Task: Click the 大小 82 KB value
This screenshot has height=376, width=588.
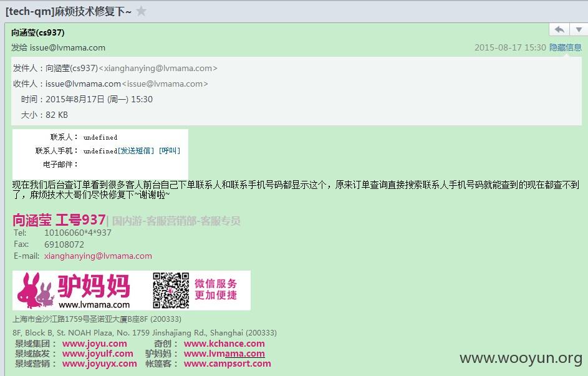Action: [x=57, y=115]
